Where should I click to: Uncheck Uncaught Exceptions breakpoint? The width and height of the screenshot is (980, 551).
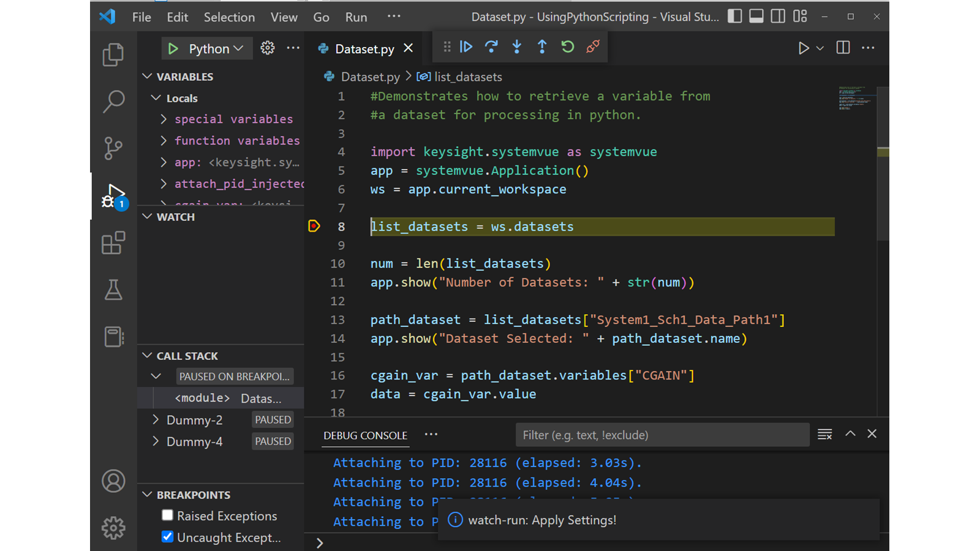click(167, 537)
